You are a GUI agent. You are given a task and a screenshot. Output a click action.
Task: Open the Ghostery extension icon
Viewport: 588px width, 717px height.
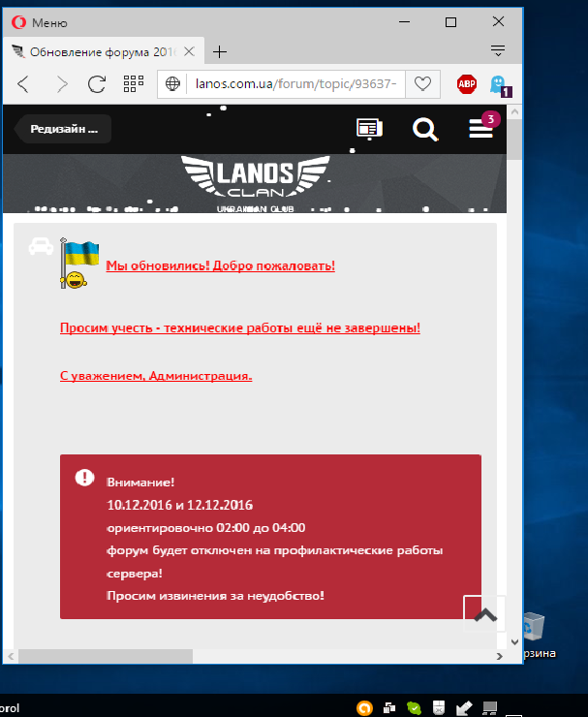(498, 84)
